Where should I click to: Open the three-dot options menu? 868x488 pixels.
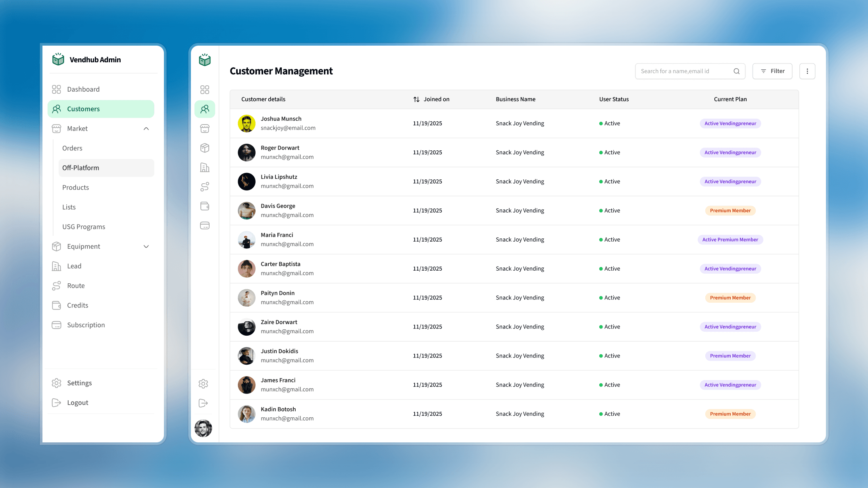point(807,71)
